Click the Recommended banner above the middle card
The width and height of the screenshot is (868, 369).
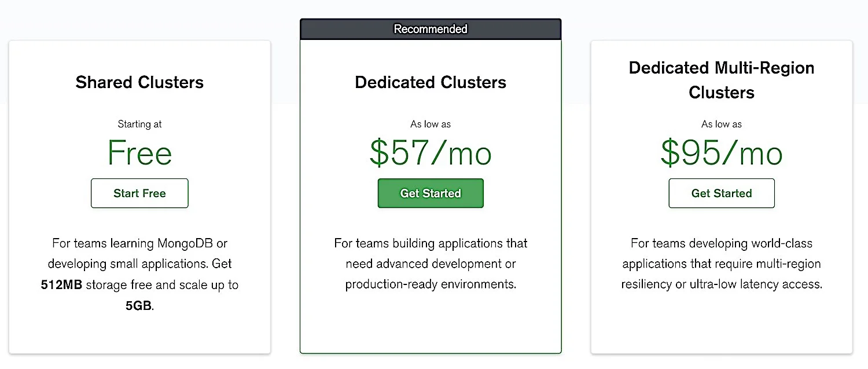(431, 29)
